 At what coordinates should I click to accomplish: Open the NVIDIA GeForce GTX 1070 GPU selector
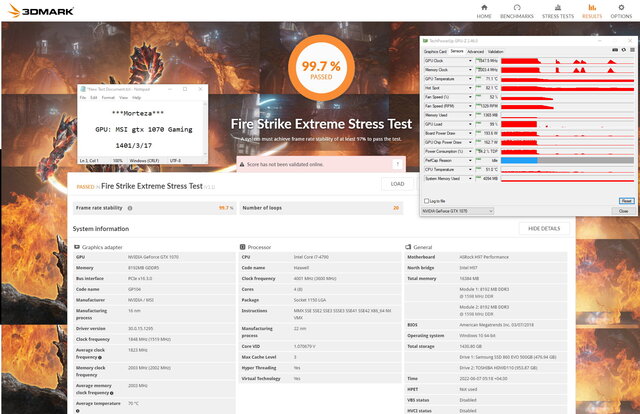coord(458,211)
